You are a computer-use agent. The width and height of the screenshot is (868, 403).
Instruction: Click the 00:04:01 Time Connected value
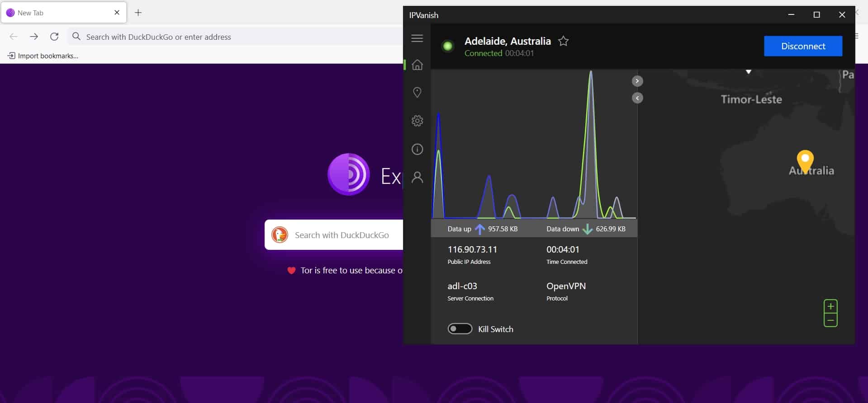coord(563,249)
